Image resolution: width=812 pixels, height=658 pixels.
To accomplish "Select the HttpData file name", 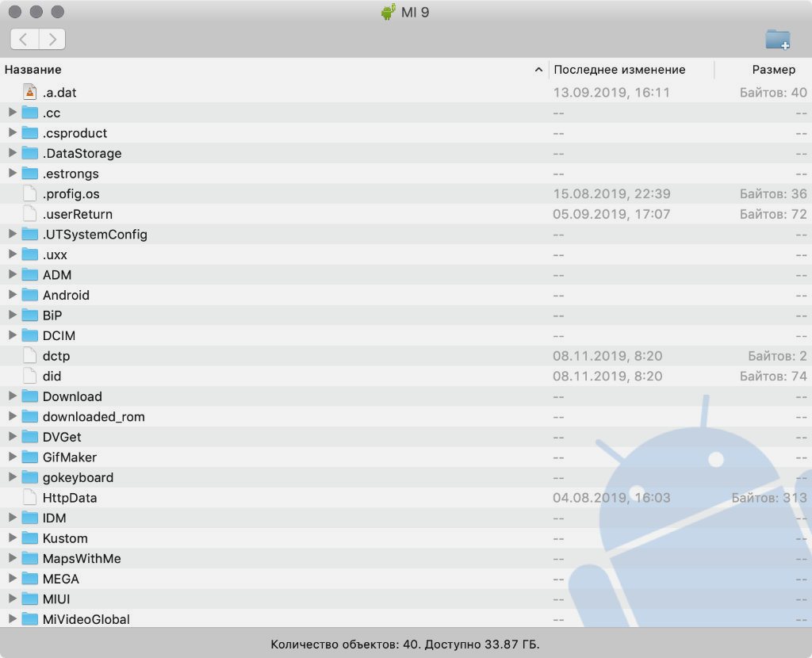I will click(70, 498).
